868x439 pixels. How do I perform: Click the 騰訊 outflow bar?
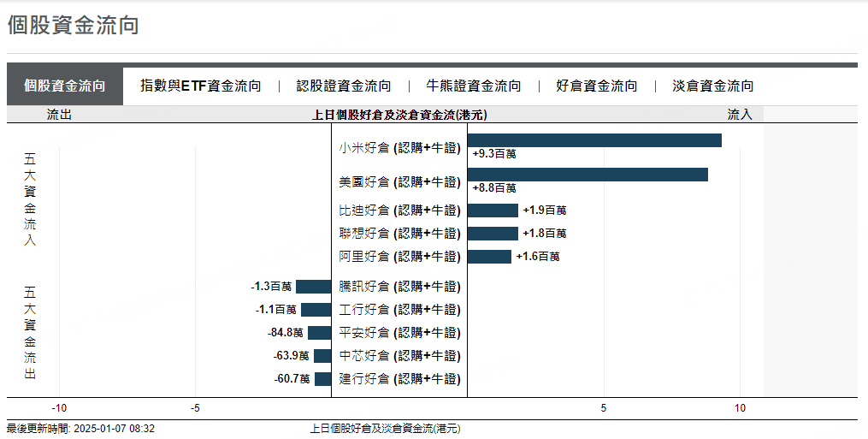tap(313, 287)
